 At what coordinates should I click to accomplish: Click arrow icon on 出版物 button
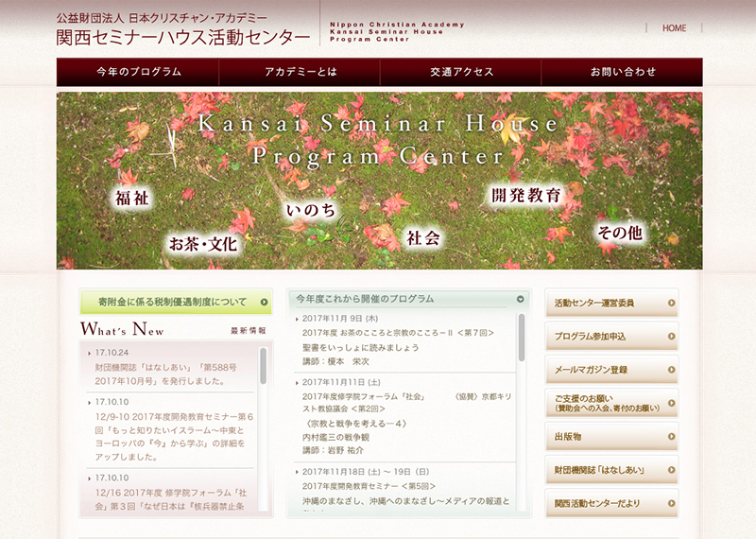pyautogui.click(x=671, y=436)
